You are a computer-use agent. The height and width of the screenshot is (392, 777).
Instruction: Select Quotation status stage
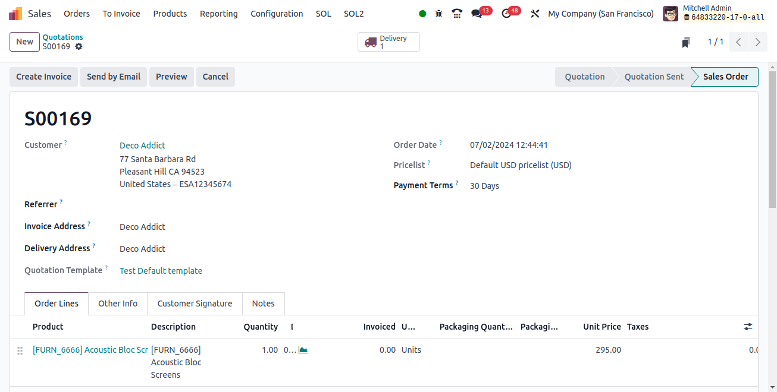click(x=585, y=77)
